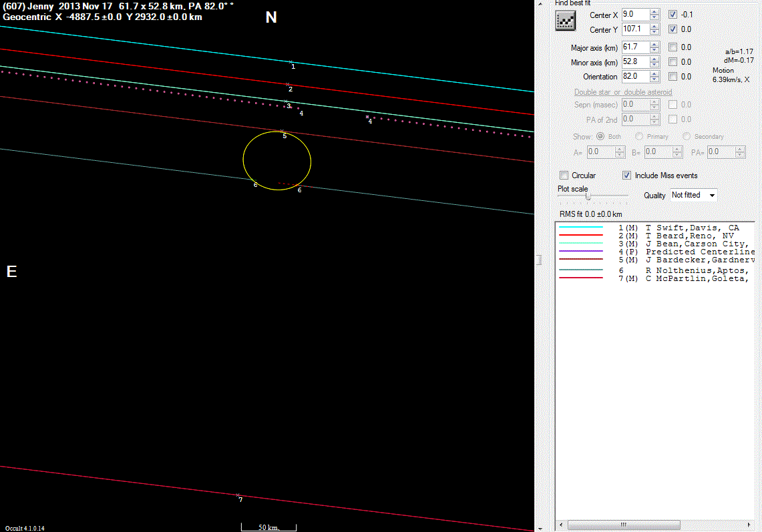The width and height of the screenshot is (762, 532).
Task: Uncheck the Center X fit checkbox
Action: pos(673,15)
